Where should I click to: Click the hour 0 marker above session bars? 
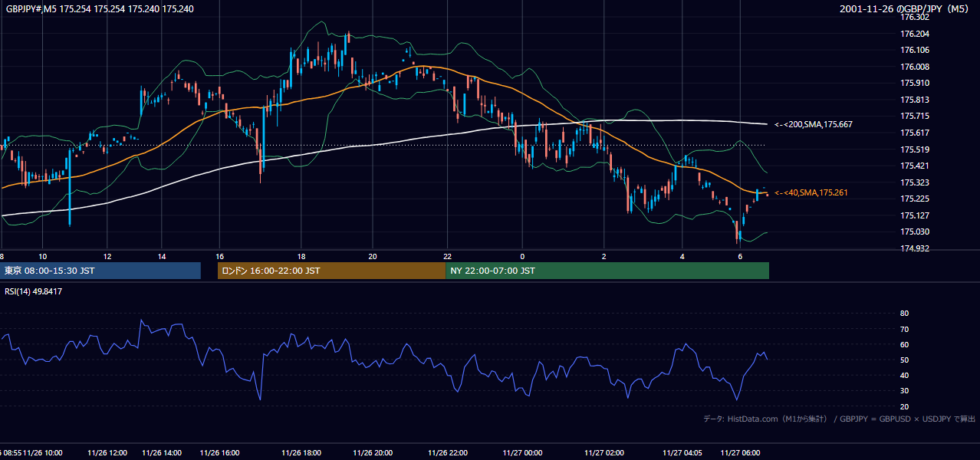522,256
